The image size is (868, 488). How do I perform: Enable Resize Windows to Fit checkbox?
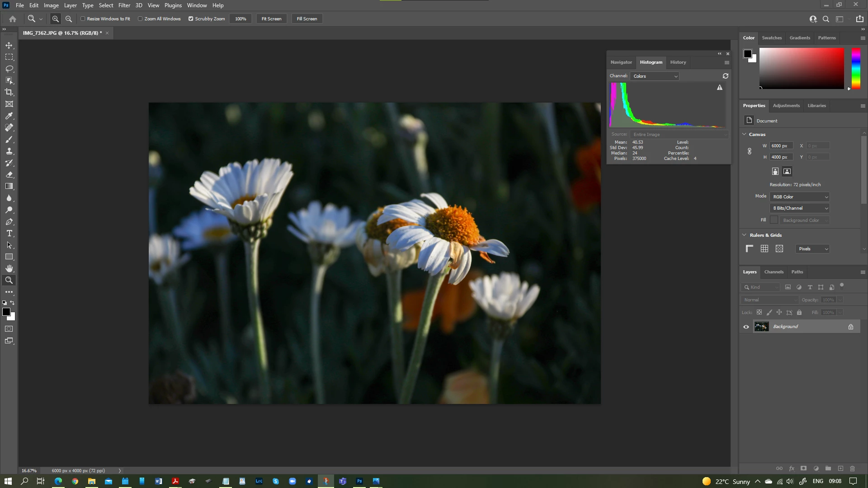coord(83,19)
